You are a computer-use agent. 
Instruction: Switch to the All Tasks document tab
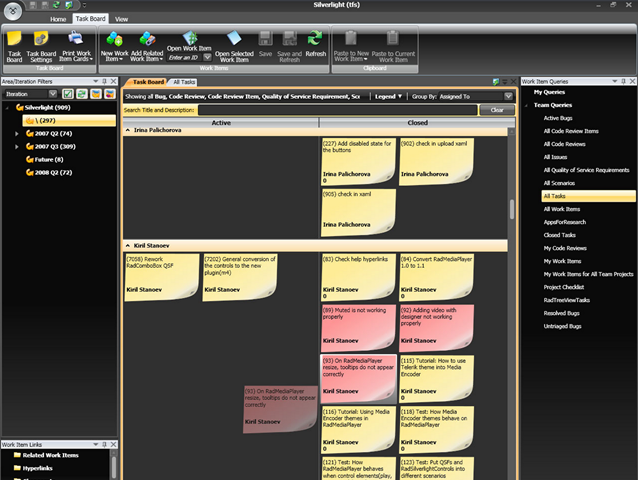pyautogui.click(x=184, y=82)
